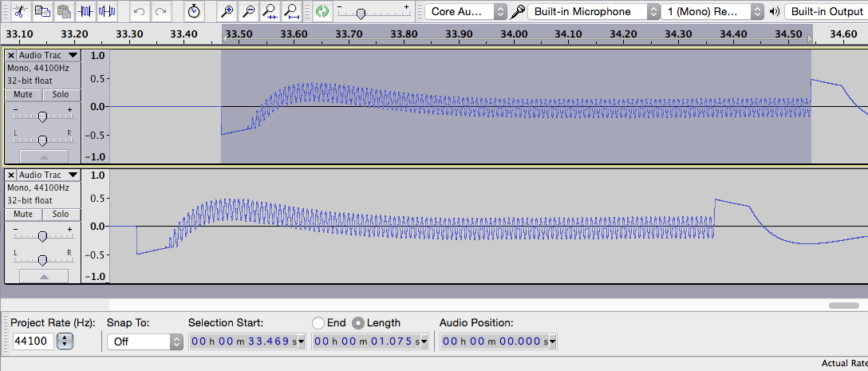868x371 pixels.
Task: Select the End radio button
Action: (x=318, y=323)
